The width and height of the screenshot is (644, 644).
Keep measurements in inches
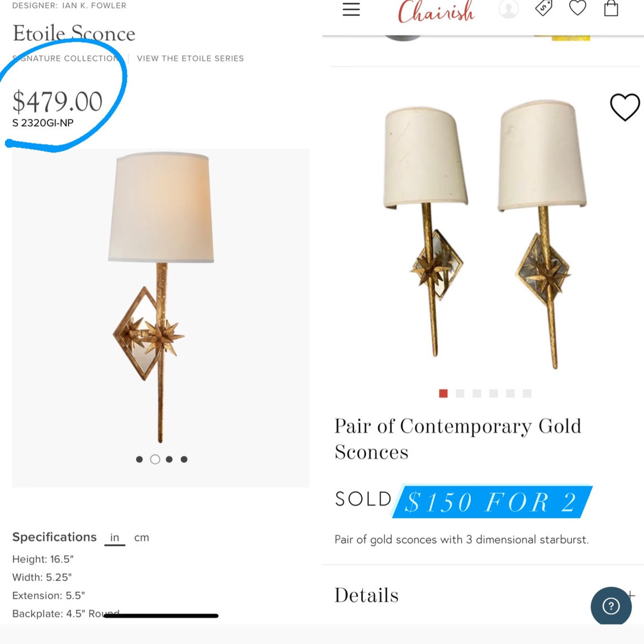pyautogui.click(x=115, y=537)
